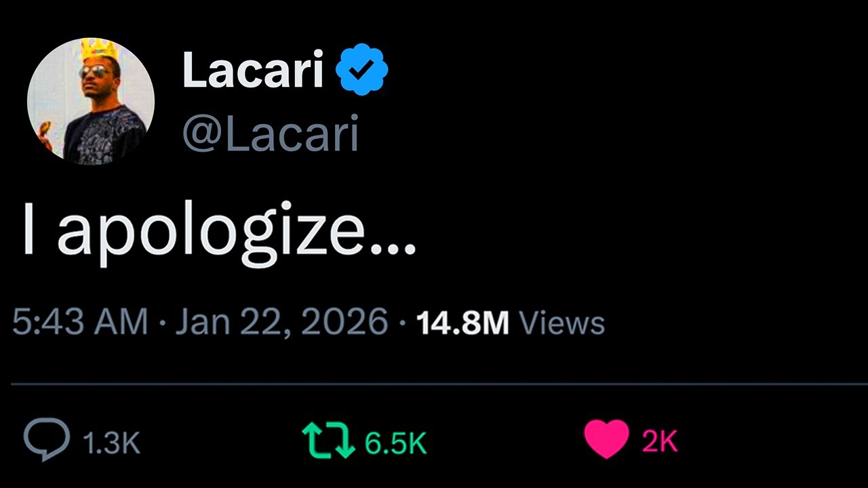Retweet the post using the green arrows
Screen dimensions: 868x488
(x=328, y=439)
